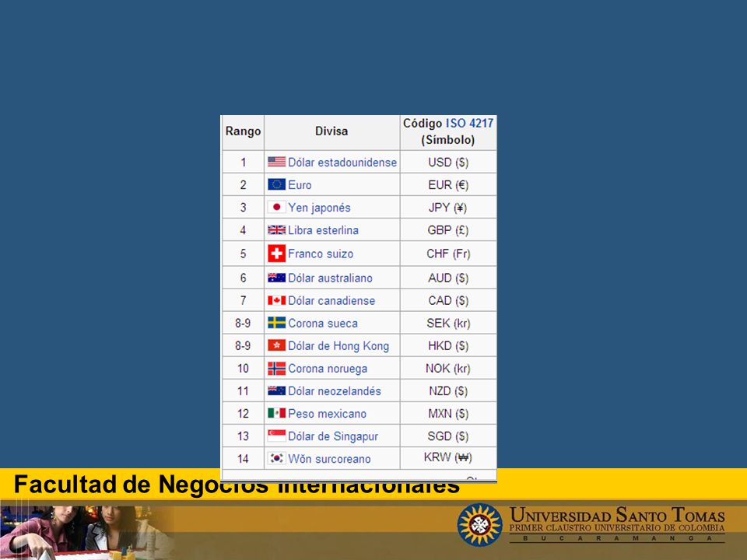Click the United States flag icon

click(276, 162)
